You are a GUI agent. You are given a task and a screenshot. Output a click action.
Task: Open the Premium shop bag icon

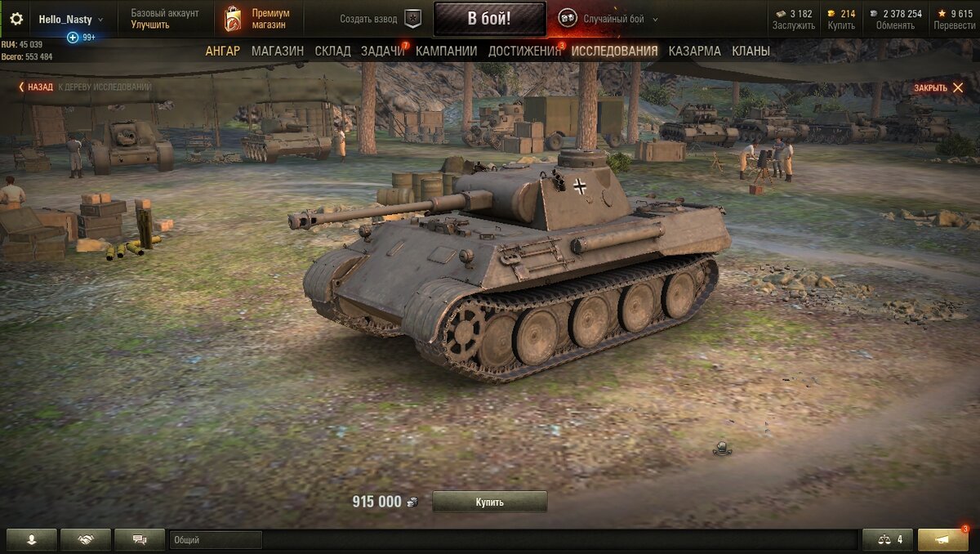[233, 19]
